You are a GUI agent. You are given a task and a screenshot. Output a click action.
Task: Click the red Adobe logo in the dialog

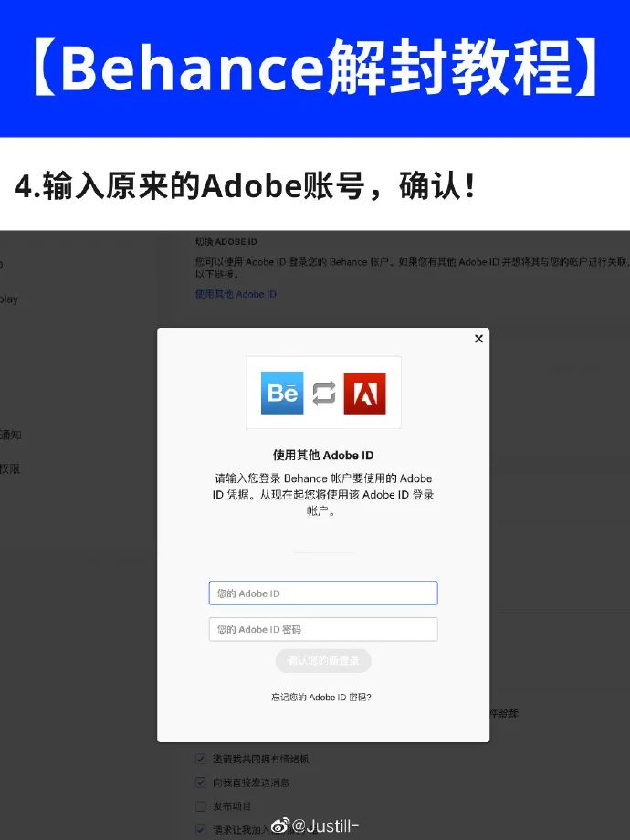point(365,394)
